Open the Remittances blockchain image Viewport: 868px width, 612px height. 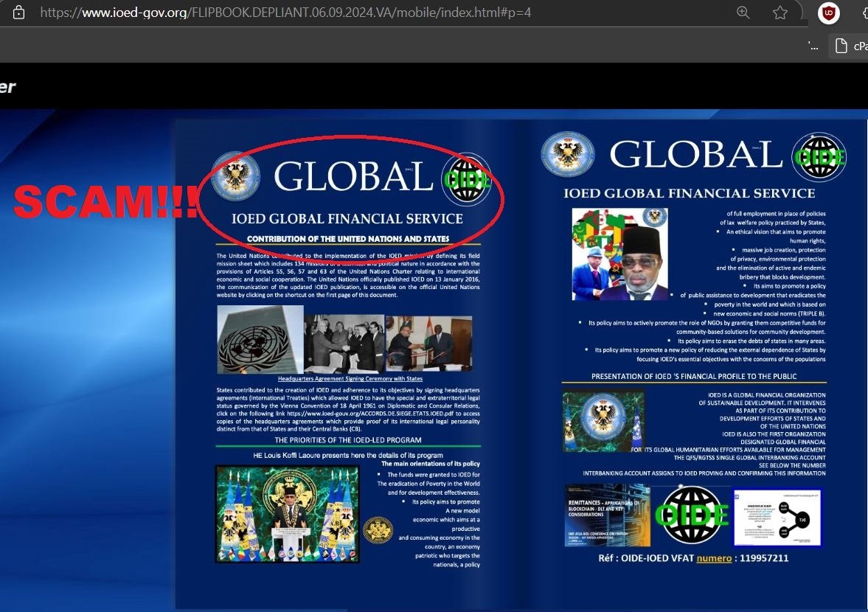[607, 515]
